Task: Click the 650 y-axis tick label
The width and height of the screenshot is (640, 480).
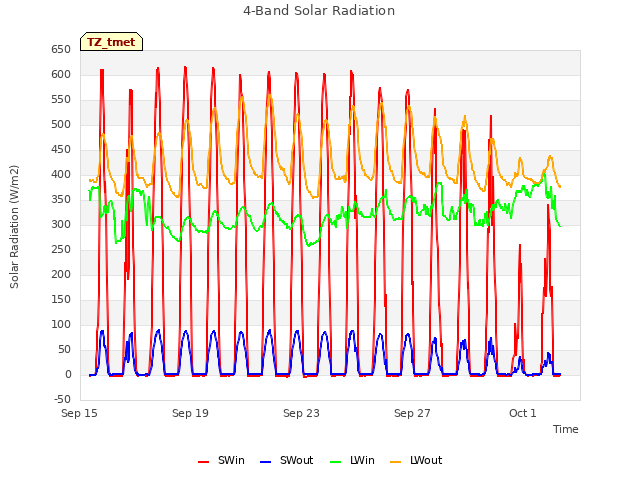Action: (61, 50)
